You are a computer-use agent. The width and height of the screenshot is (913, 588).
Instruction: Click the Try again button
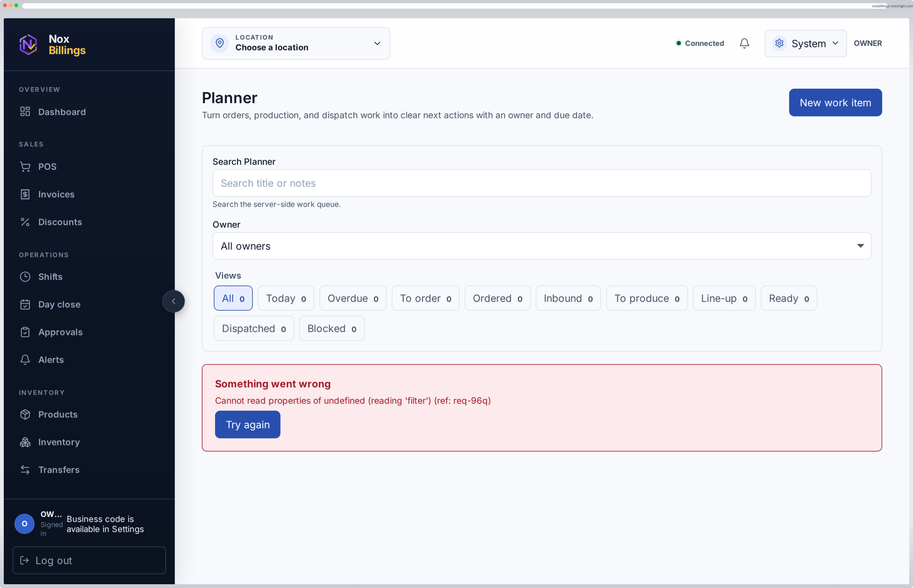tap(248, 425)
